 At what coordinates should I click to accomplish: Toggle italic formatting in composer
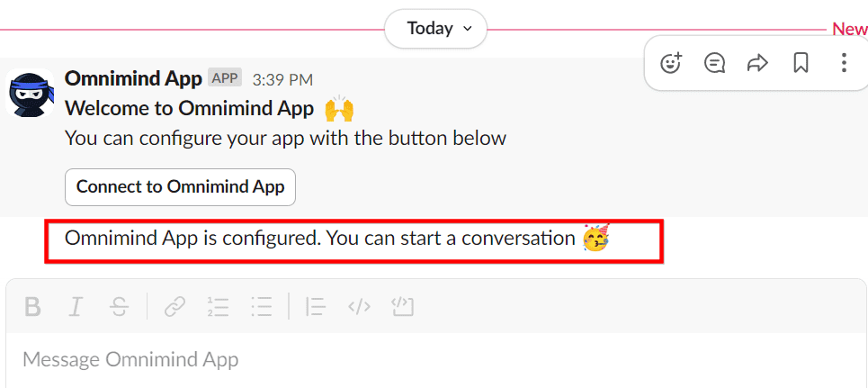click(76, 308)
